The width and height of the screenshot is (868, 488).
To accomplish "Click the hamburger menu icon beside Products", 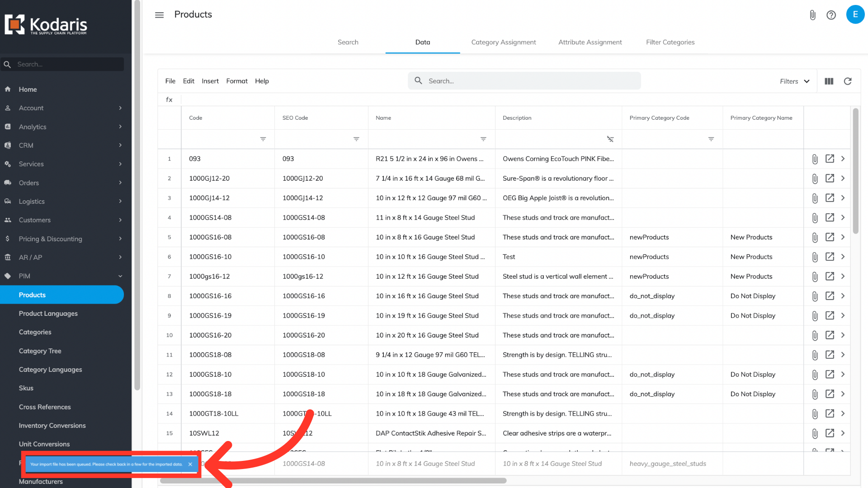I will [159, 15].
